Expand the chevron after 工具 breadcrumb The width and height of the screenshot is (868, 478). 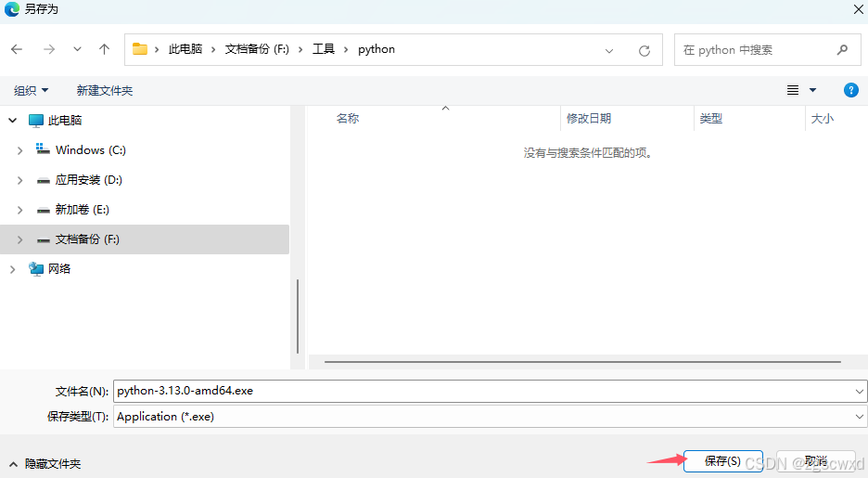[346, 50]
